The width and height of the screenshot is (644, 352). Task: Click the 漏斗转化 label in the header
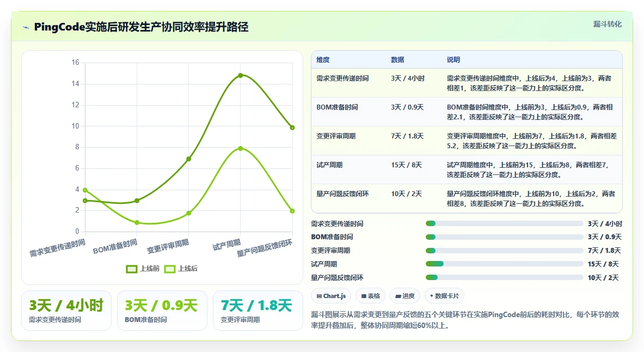[x=607, y=25]
